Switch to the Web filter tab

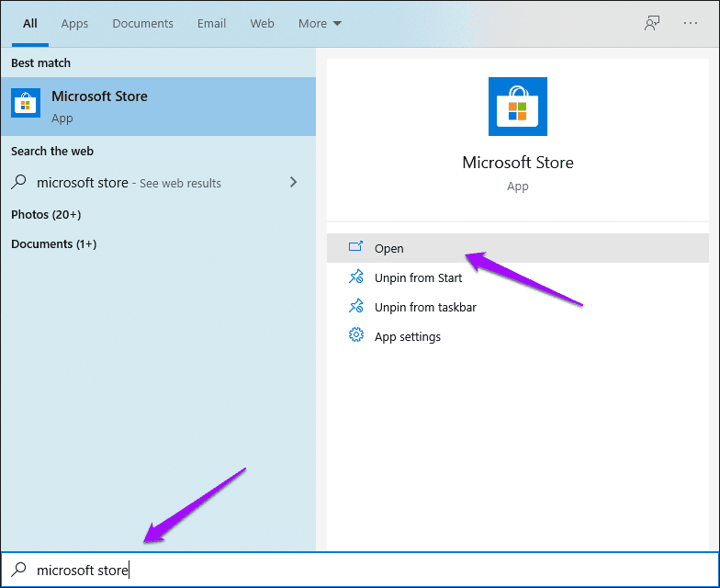click(262, 24)
